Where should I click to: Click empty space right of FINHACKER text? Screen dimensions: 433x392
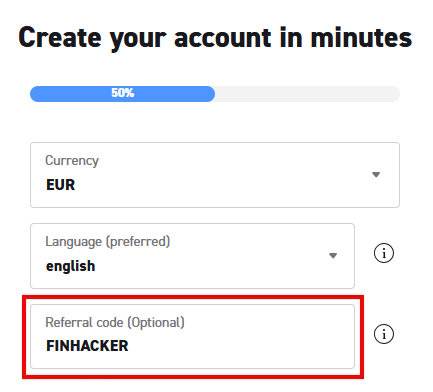click(x=240, y=346)
